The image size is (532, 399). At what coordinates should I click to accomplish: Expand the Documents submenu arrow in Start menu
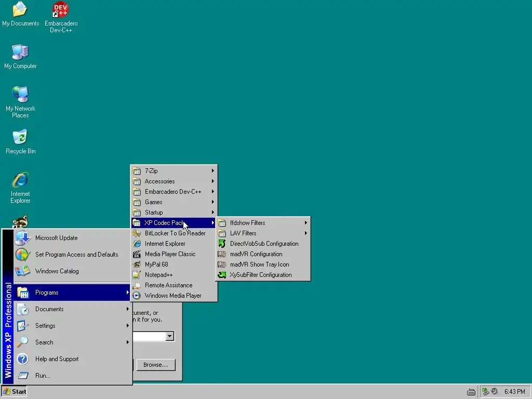(x=128, y=309)
